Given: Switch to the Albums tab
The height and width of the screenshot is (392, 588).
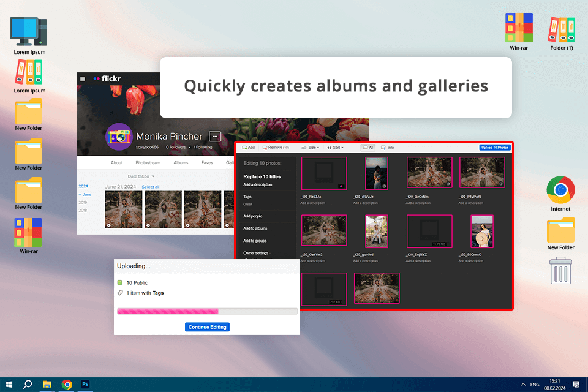Looking at the screenshot, I should [x=181, y=162].
